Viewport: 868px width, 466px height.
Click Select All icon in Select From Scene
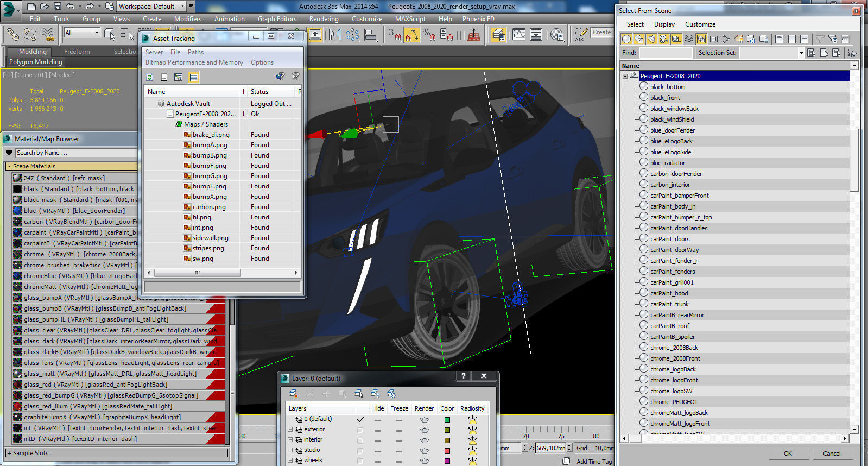pos(780,39)
